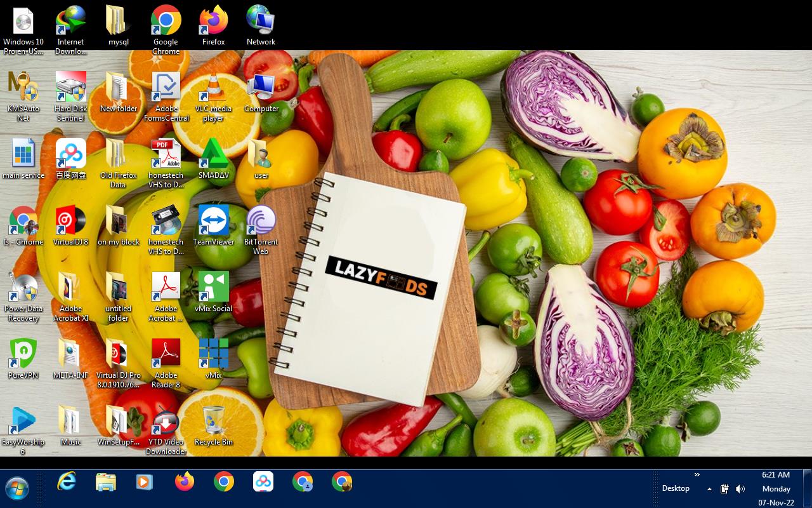Viewport: 812px width, 508px height.
Task: Launch YTD Video Downloader shortcut
Action: [x=166, y=423]
